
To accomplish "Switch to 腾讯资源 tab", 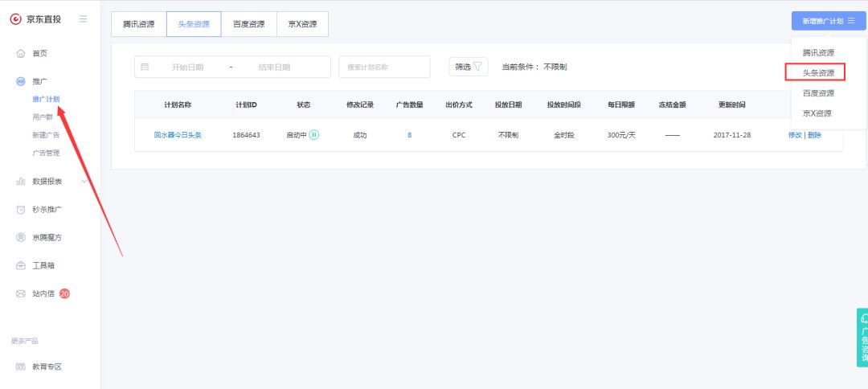I will pyautogui.click(x=139, y=24).
